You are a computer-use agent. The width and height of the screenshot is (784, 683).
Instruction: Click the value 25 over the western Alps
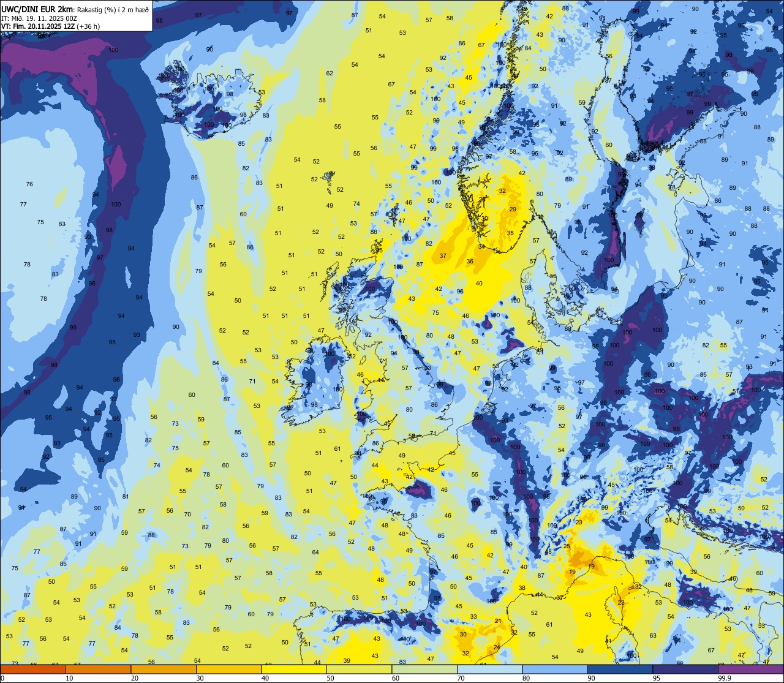[x=567, y=546]
